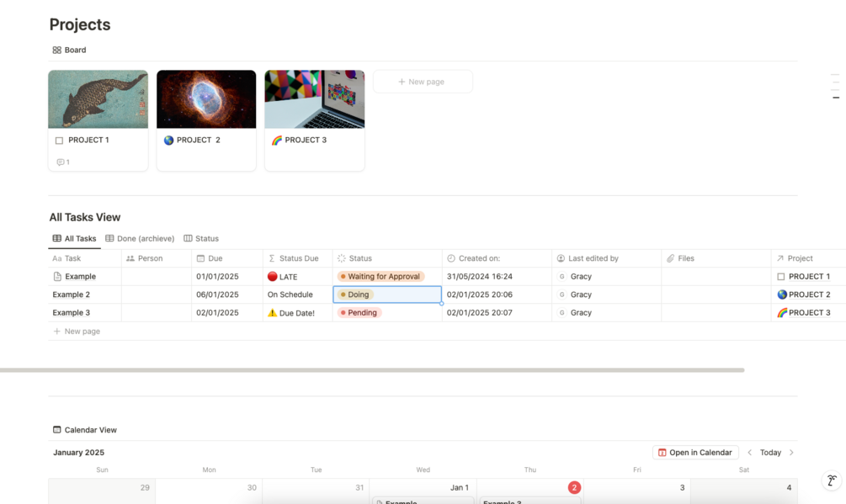Go to the previous month with left chevron
846x504 pixels.
[749, 453]
